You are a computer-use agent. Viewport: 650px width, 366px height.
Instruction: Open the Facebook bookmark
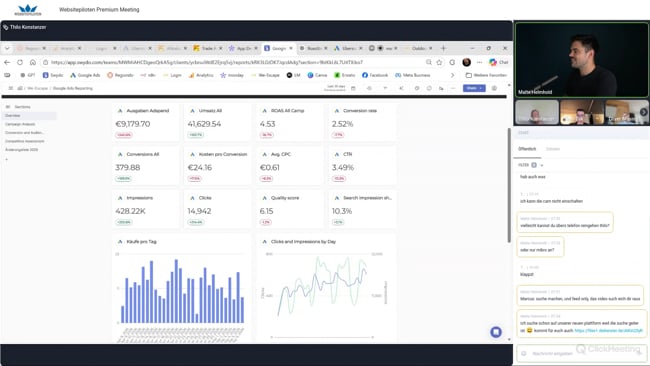375,75
